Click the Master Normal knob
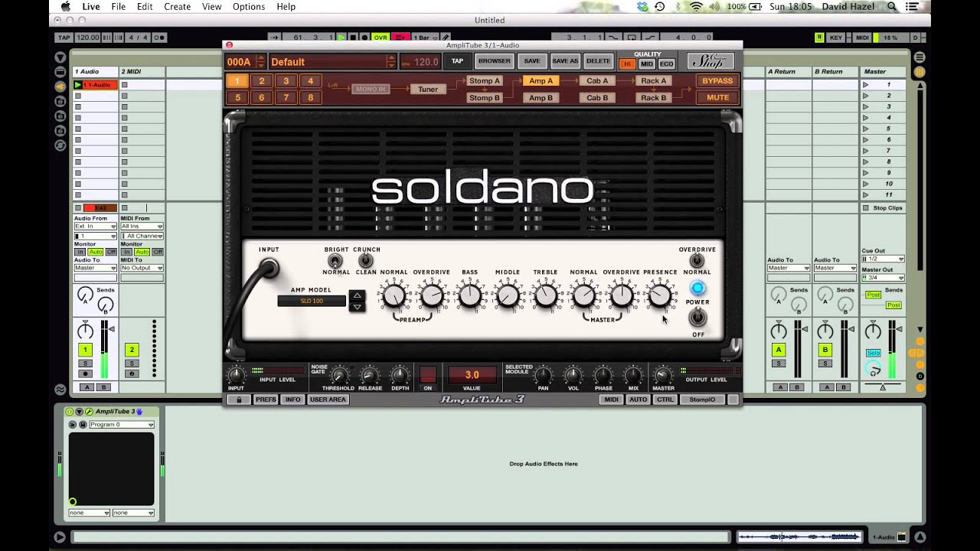 [583, 295]
